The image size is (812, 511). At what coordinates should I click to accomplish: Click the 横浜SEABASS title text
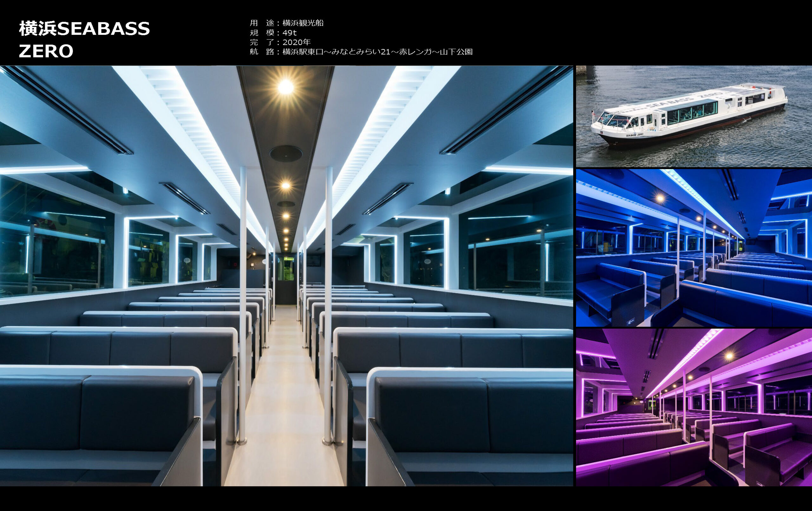coord(84,29)
